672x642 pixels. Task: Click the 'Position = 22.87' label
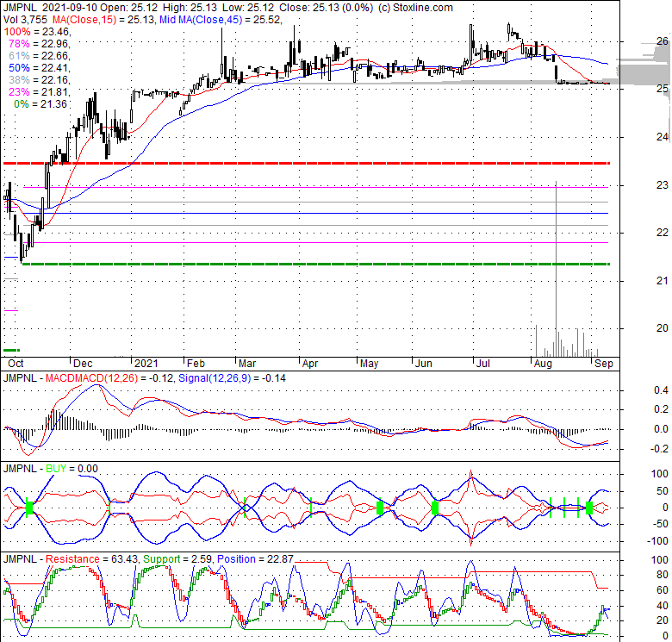point(255,559)
